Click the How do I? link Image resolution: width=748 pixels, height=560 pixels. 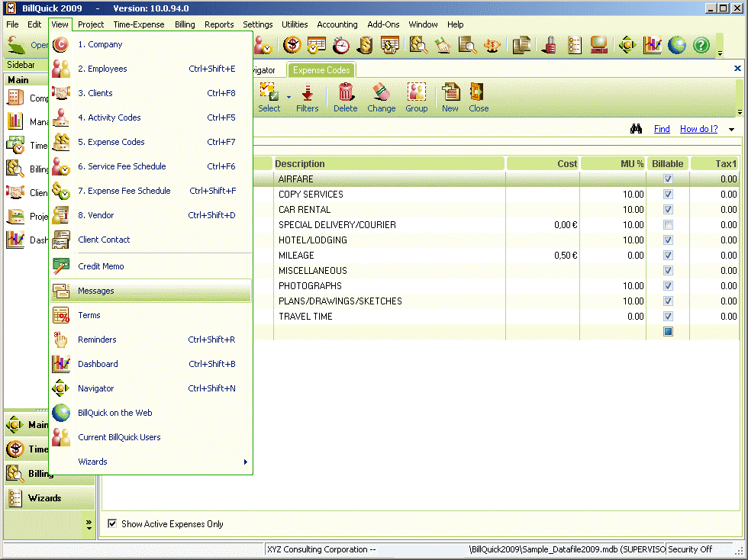click(x=698, y=129)
